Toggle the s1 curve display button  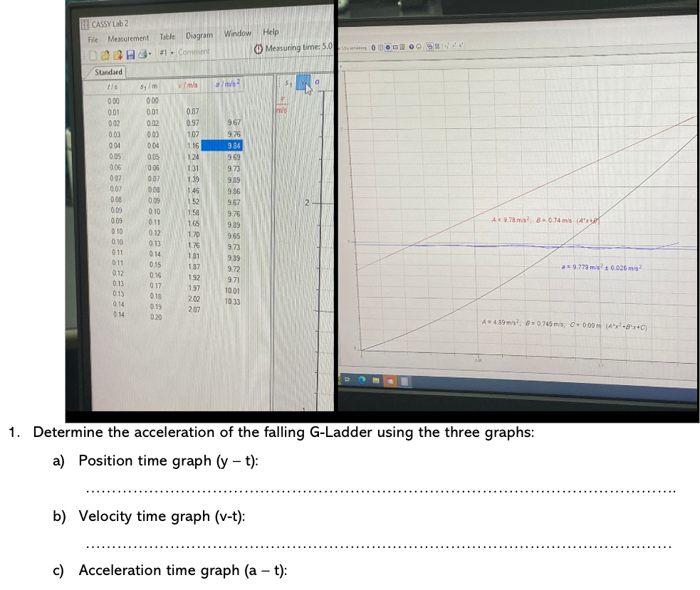coord(287,83)
